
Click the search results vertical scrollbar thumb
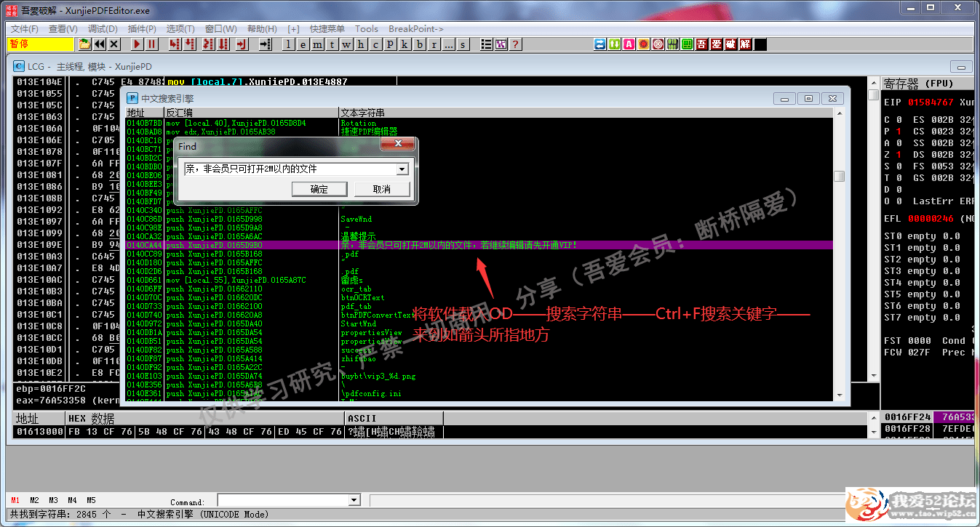[x=839, y=176]
